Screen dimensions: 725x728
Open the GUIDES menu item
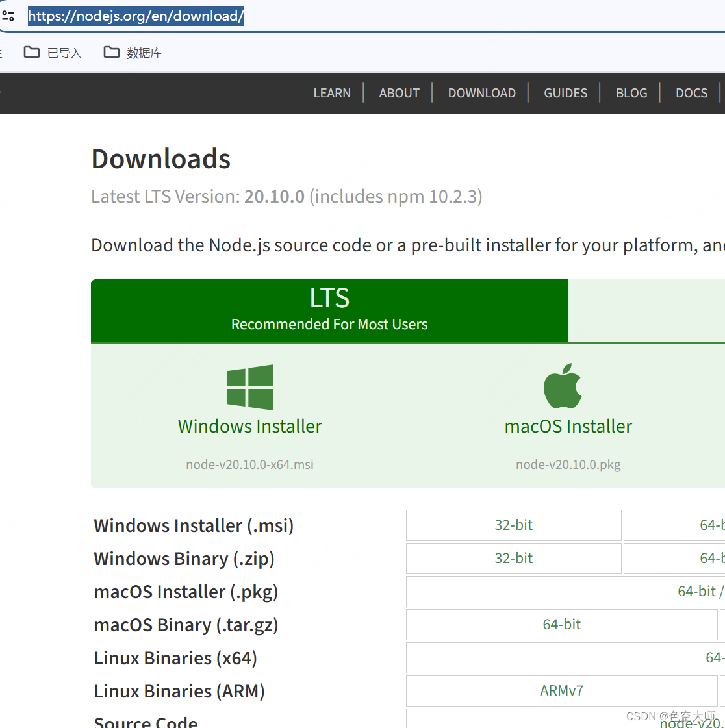(565, 93)
